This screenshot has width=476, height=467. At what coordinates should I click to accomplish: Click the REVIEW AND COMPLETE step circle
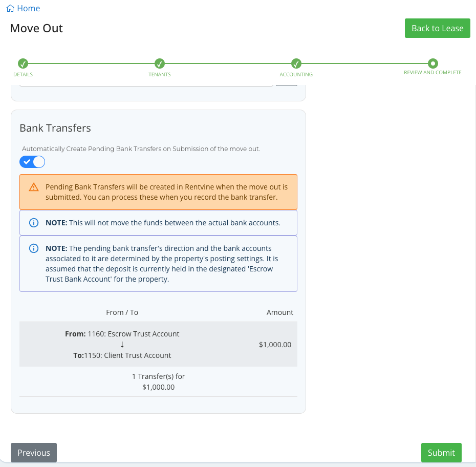pyautogui.click(x=432, y=64)
